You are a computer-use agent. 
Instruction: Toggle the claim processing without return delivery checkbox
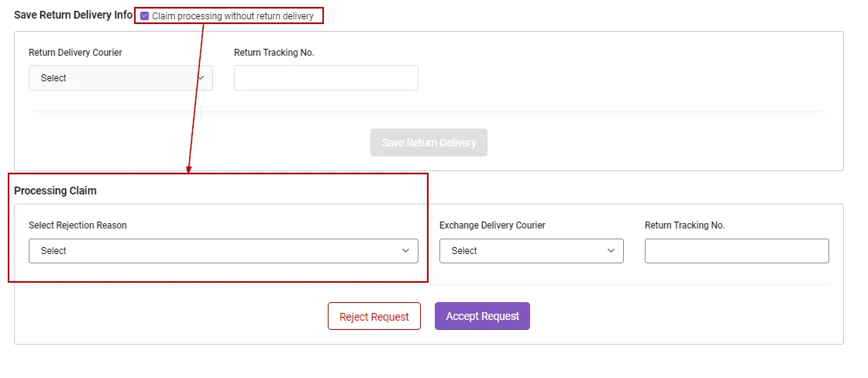pyautogui.click(x=144, y=15)
